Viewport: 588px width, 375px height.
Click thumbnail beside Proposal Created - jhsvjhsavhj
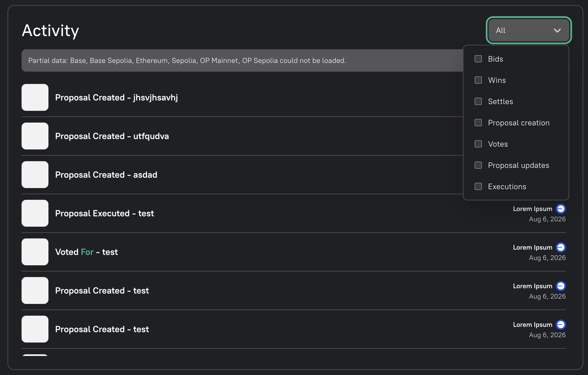pyautogui.click(x=35, y=97)
